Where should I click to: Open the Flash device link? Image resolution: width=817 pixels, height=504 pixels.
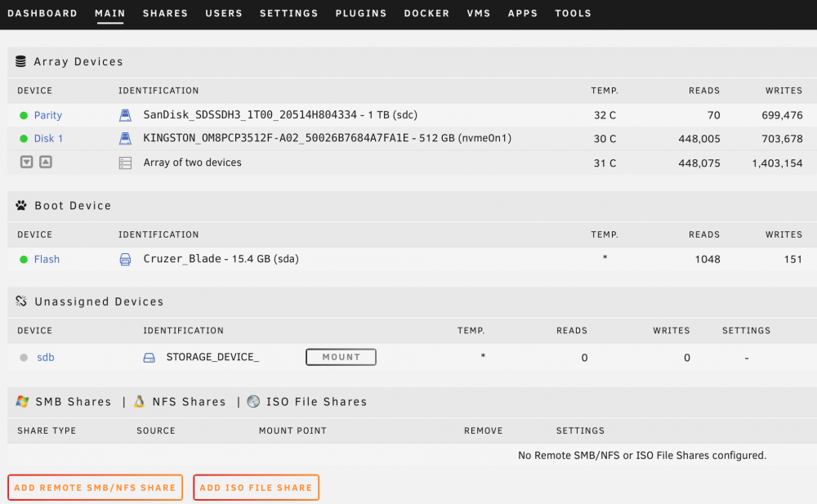coord(47,259)
